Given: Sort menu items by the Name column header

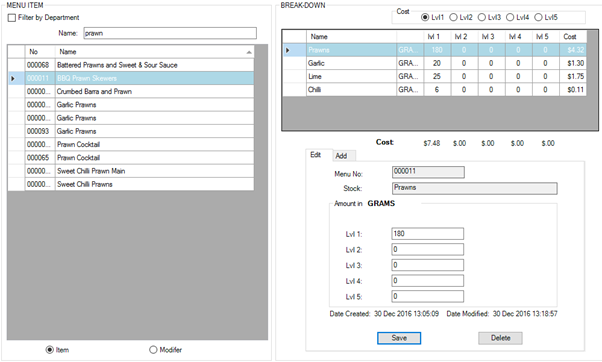Looking at the screenshot, I should (154, 51).
